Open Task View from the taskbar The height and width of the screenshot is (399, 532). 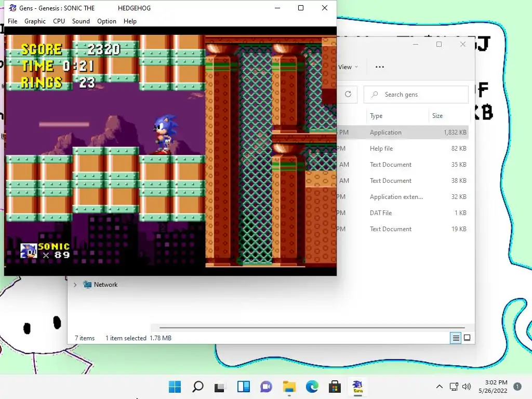(x=220, y=387)
